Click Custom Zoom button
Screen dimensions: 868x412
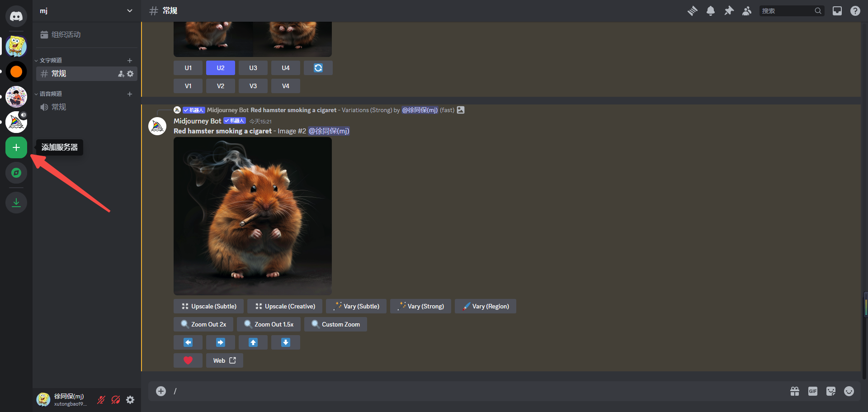click(335, 324)
